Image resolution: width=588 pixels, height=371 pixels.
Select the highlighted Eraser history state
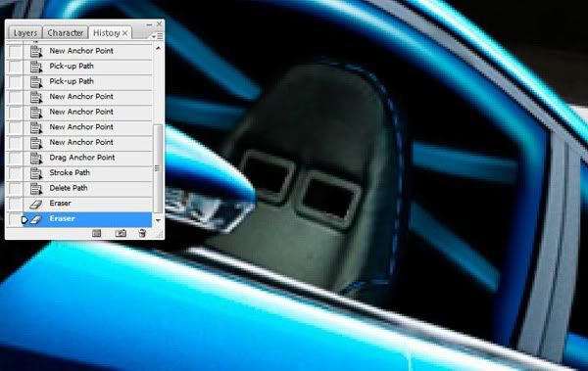(x=87, y=219)
